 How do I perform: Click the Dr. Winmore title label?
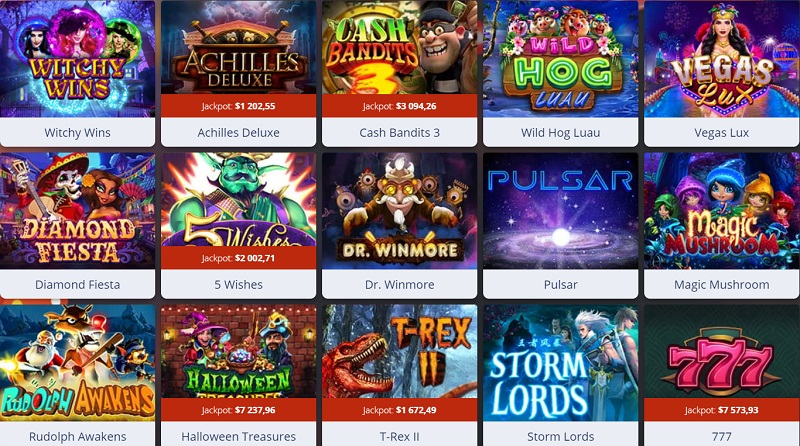point(399,284)
